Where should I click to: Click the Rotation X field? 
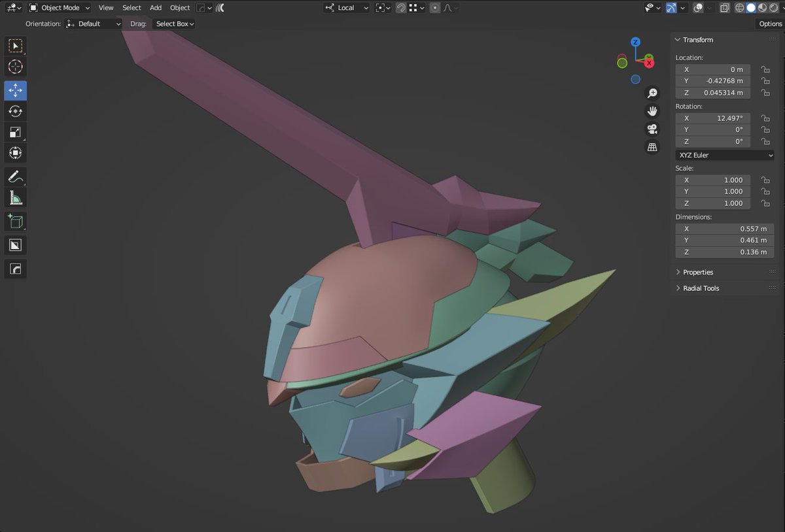click(713, 118)
